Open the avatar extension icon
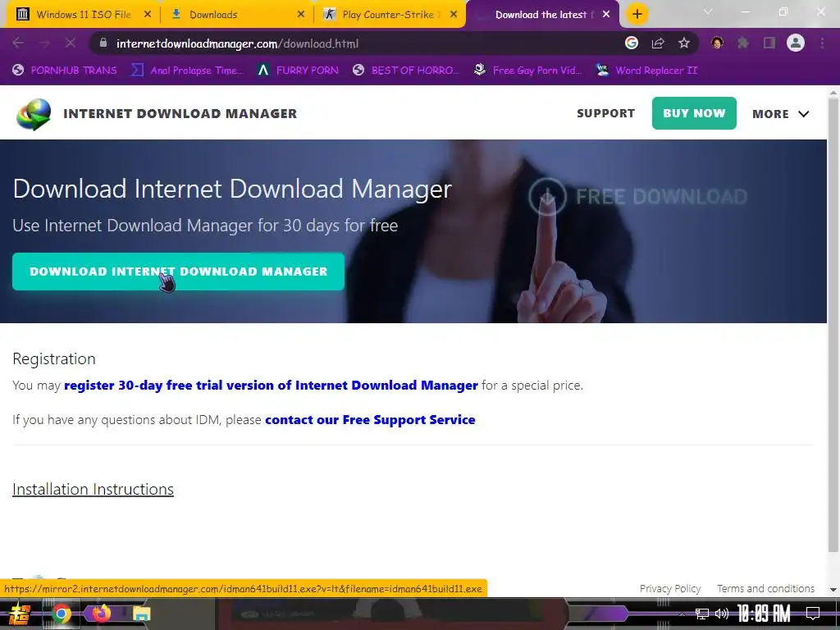The width and height of the screenshot is (840, 630). point(717,43)
